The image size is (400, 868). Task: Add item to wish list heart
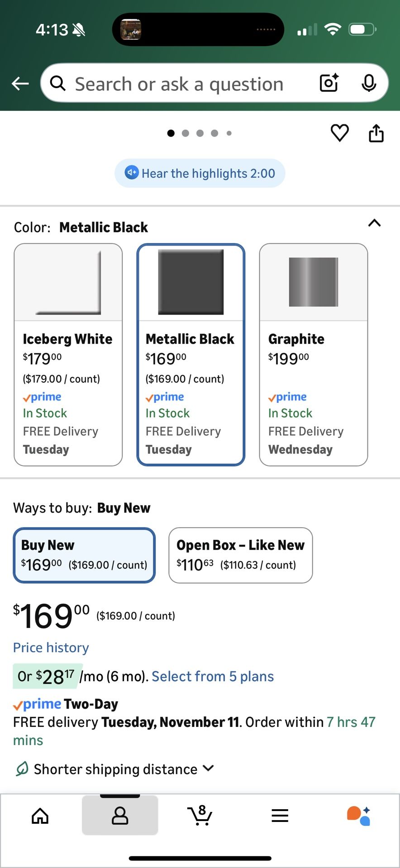pyautogui.click(x=339, y=133)
